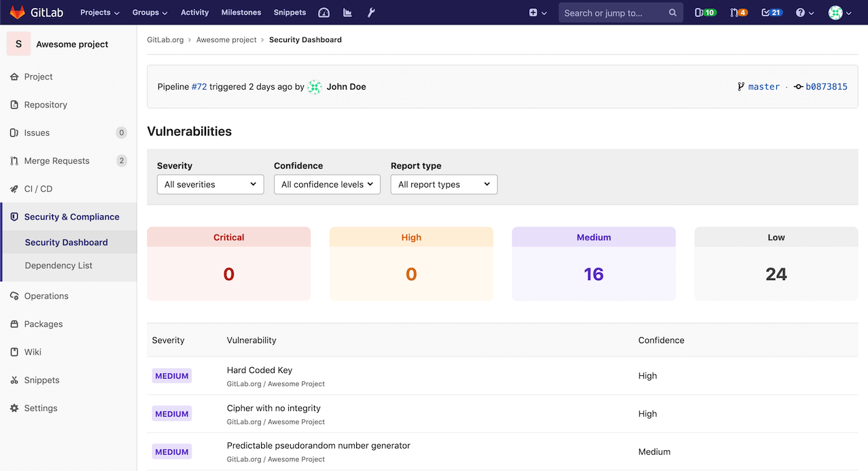Open merge requests counter showing 4
The width and height of the screenshot is (868, 471).
(x=738, y=12)
